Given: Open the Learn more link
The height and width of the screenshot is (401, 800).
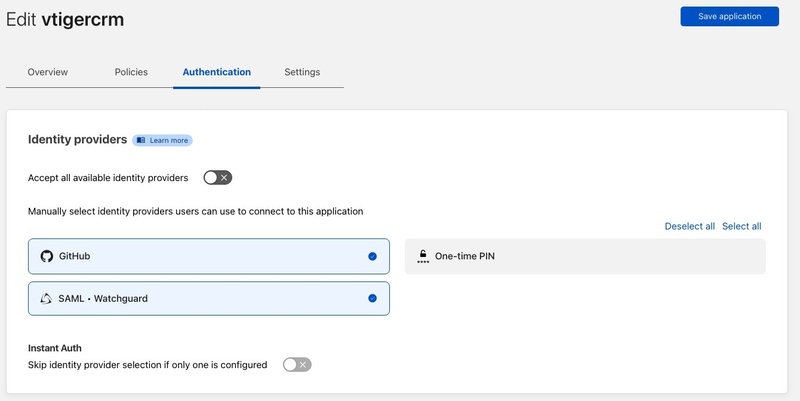Looking at the screenshot, I should pos(162,140).
